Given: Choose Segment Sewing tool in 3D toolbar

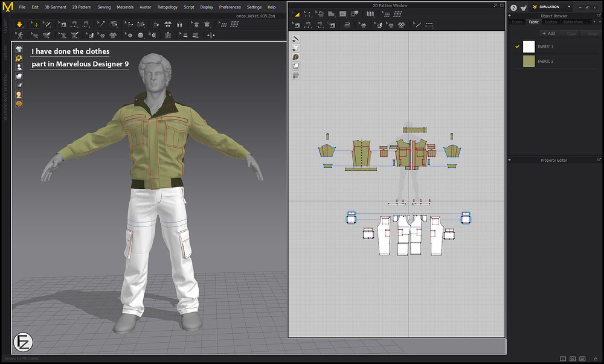Looking at the screenshot, I should (74, 25).
